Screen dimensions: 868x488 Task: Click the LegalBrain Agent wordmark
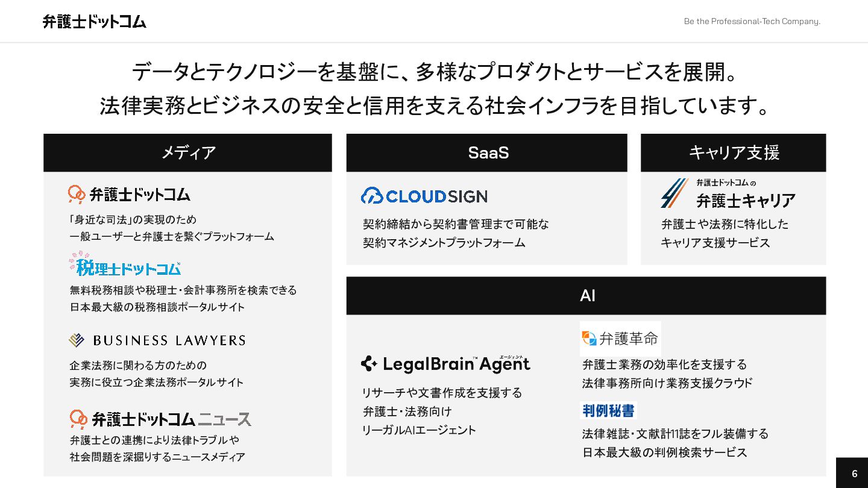point(456,364)
